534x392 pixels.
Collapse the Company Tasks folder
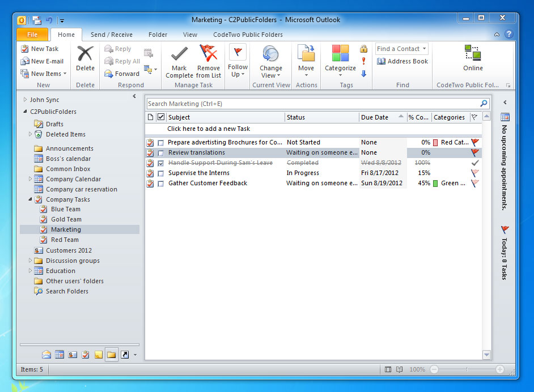coord(30,199)
